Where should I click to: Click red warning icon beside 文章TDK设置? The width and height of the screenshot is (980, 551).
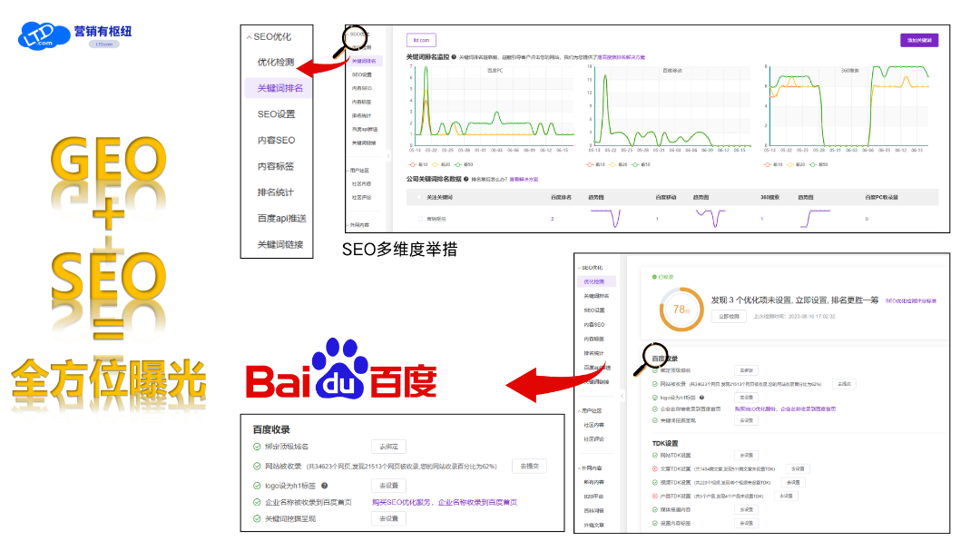pyautogui.click(x=655, y=468)
